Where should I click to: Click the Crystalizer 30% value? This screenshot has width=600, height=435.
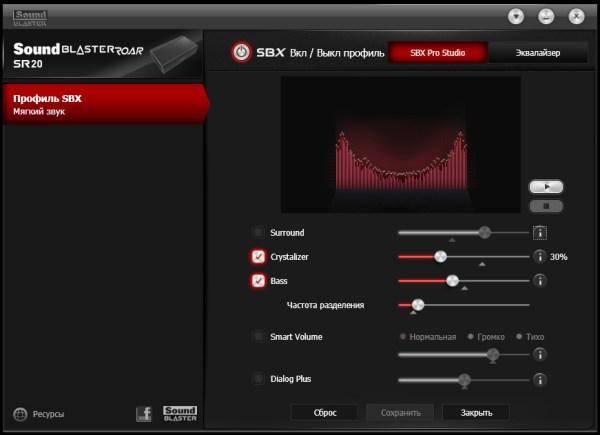point(558,257)
